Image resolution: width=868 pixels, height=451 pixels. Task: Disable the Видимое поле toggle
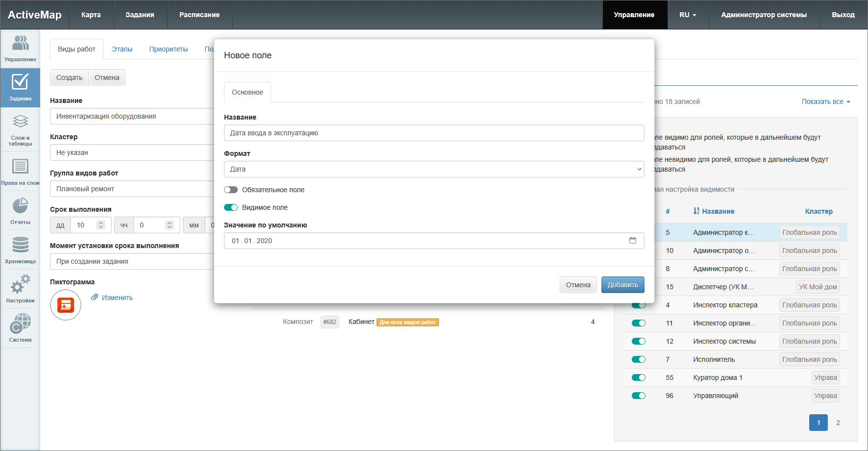[231, 207]
